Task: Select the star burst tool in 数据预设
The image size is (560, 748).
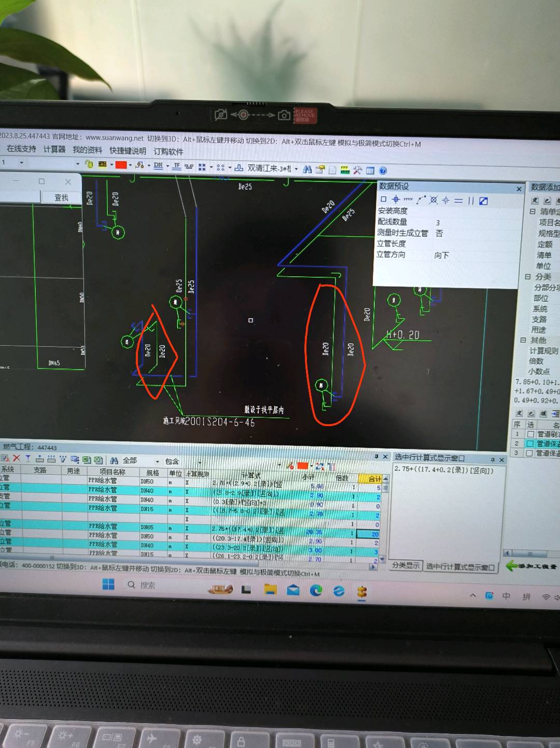Action: [x=445, y=200]
